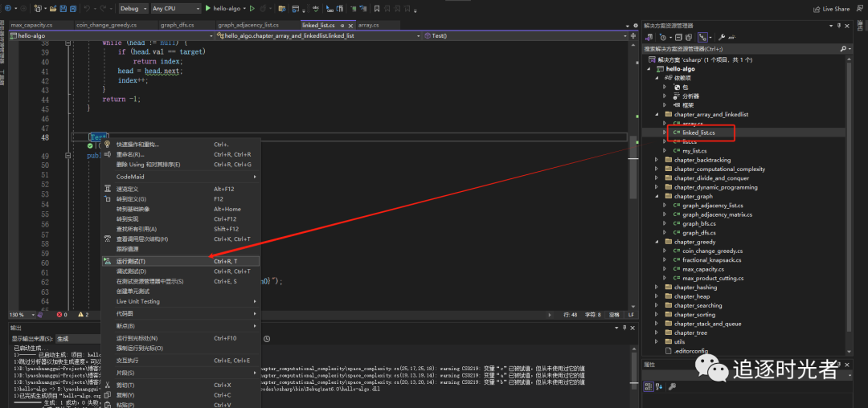Click the Live Share icon
This screenshot has width=868, height=408.
click(x=817, y=8)
